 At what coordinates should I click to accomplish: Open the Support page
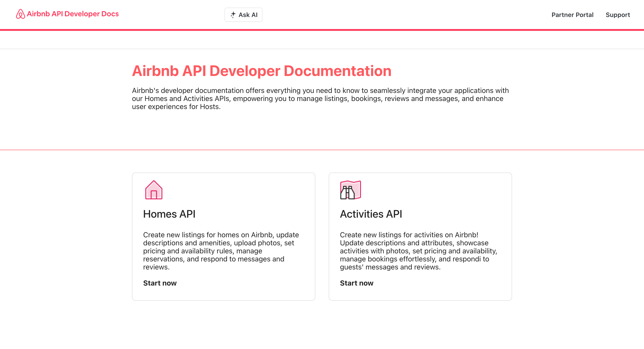point(618,15)
